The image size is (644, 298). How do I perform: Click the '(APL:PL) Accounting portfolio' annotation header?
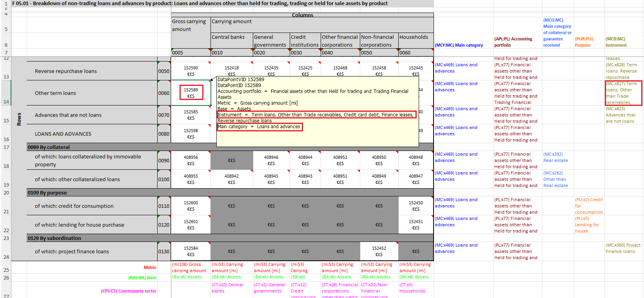tap(513, 42)
